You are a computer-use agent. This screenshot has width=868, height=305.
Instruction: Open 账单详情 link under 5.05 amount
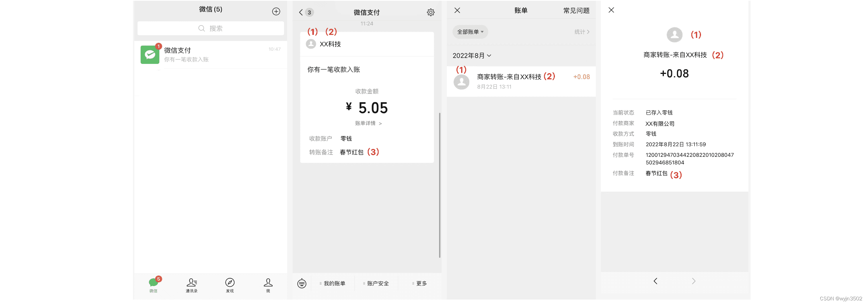[369, 123]
